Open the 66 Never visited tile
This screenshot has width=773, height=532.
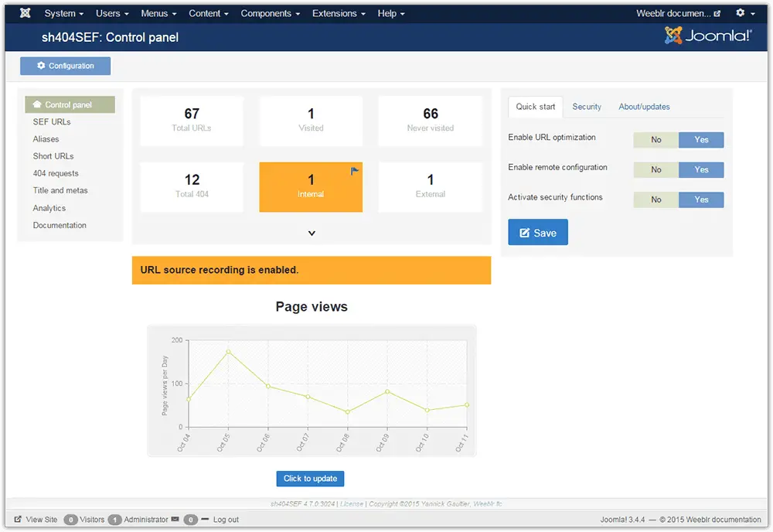pos(431,121)
